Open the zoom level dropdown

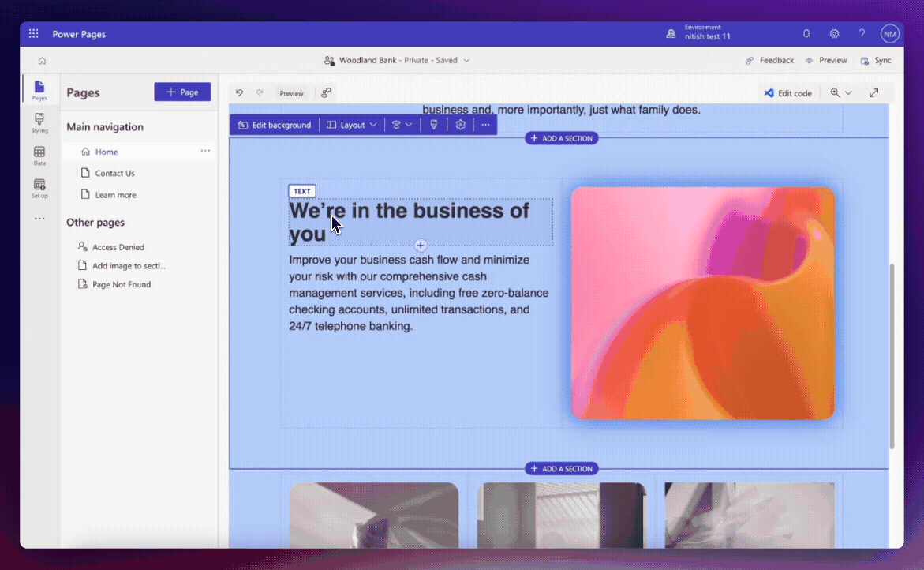[840, 92]
